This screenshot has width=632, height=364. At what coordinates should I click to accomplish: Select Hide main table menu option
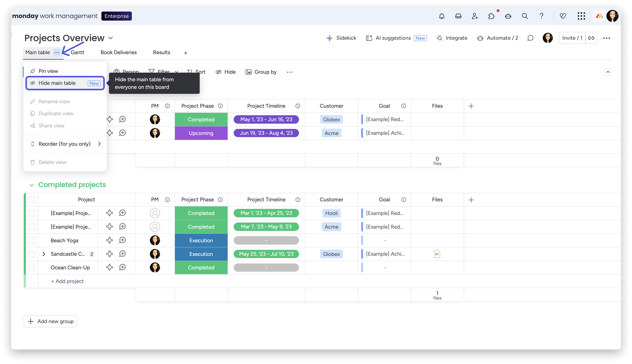pyautogui.click(x=57, y=83)
